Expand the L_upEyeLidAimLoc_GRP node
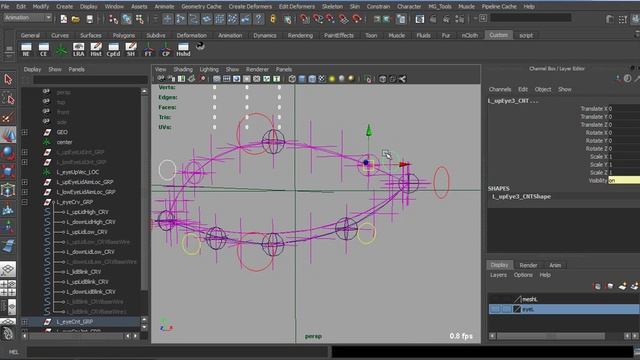640x360 pixels. (25, 182)
